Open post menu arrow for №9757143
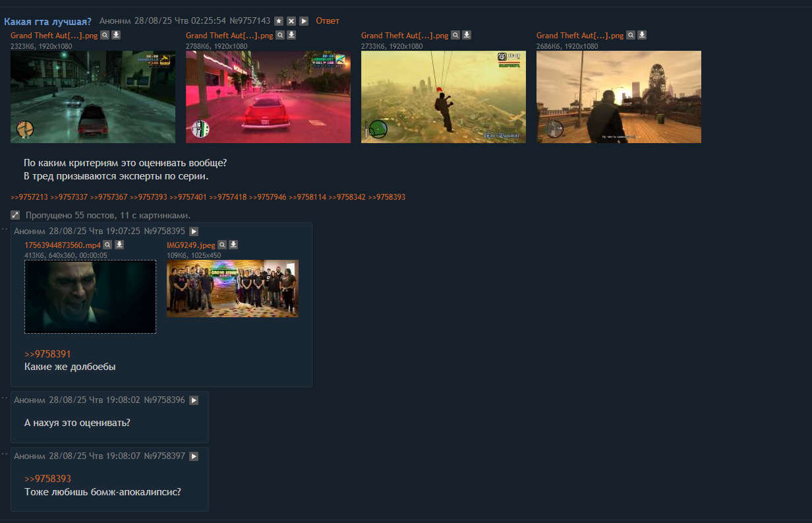 [x=304, y=21]
